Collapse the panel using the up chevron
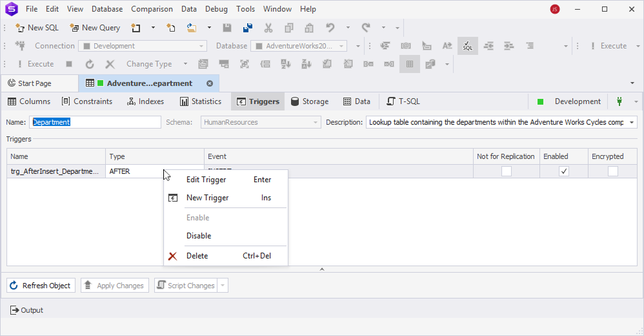Viewport: 644px width, 336px height. tap(322, 269)
